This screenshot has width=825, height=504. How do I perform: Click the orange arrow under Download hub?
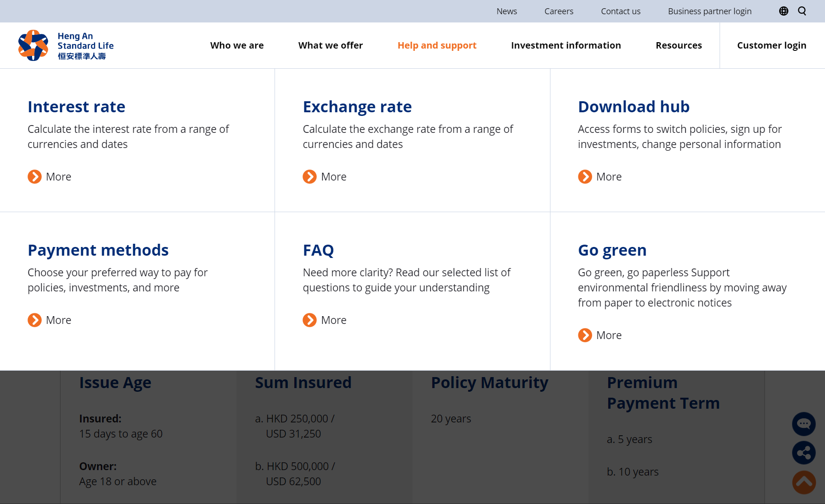point(585,177)
